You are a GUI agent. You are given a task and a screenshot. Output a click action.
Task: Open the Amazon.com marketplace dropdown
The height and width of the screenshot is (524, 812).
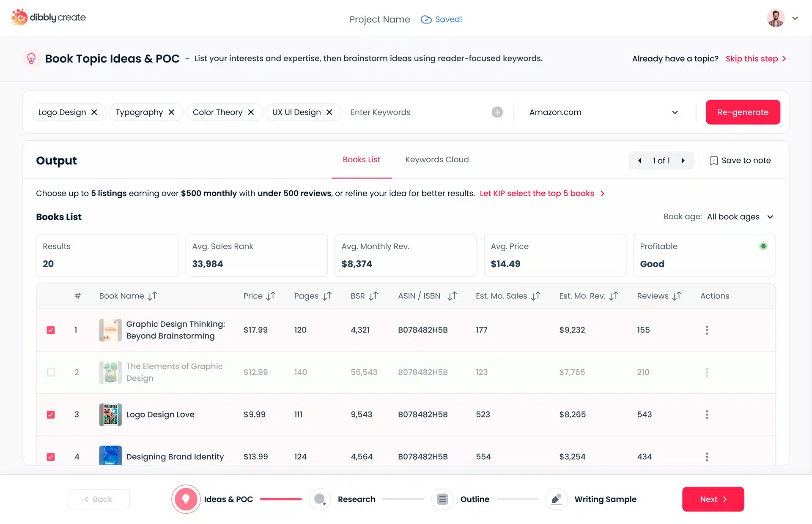pos(604,112)
